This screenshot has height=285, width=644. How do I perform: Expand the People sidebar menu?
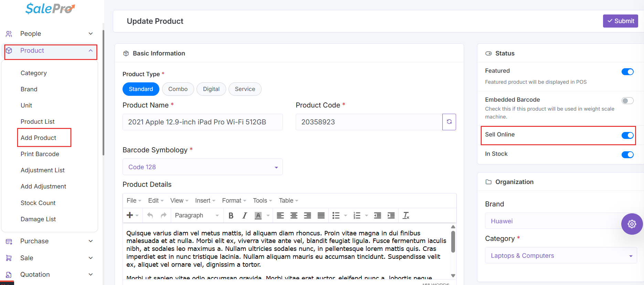pyautogui.click(x=50, y=33)
